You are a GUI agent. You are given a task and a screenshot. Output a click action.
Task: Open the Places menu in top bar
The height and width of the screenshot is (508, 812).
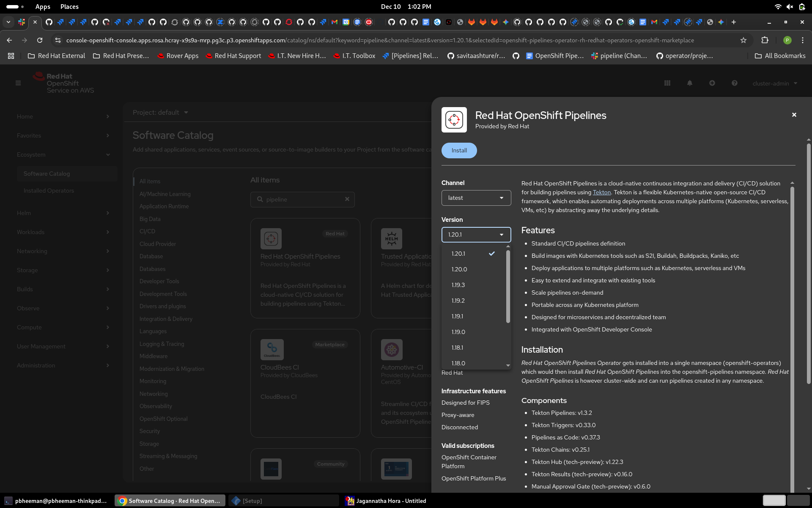point(69,7)
